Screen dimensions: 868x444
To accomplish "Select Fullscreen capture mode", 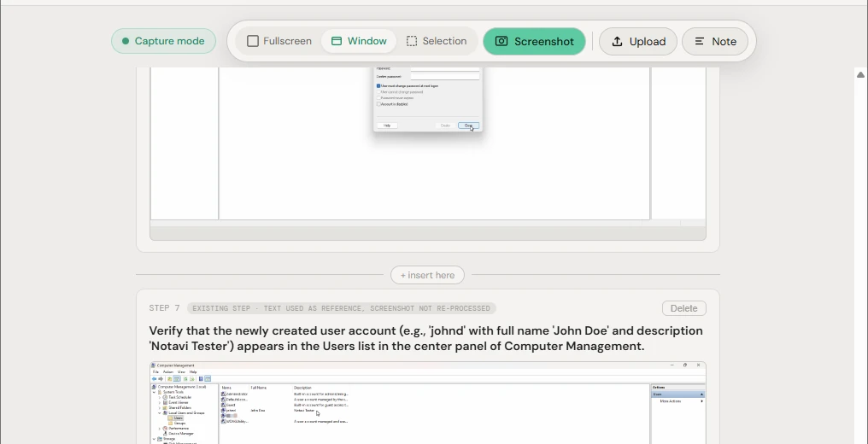I will coord(279,41).
